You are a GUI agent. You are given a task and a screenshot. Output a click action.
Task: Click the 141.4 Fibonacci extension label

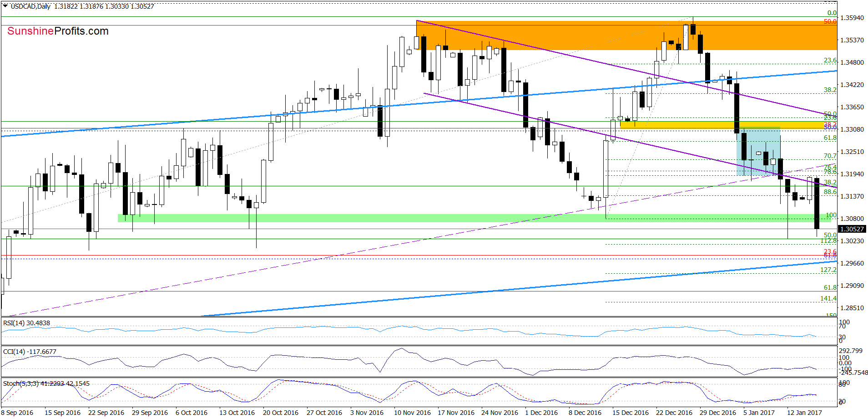828,298
